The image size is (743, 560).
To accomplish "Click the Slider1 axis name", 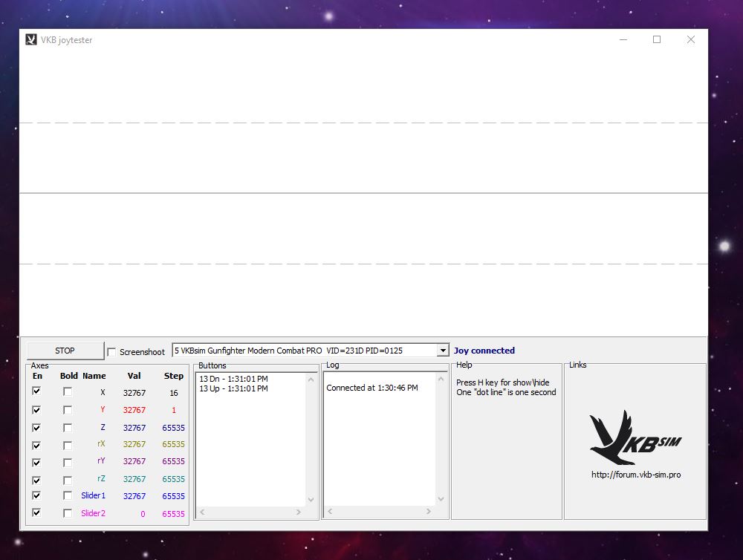I will coord(94,495).
